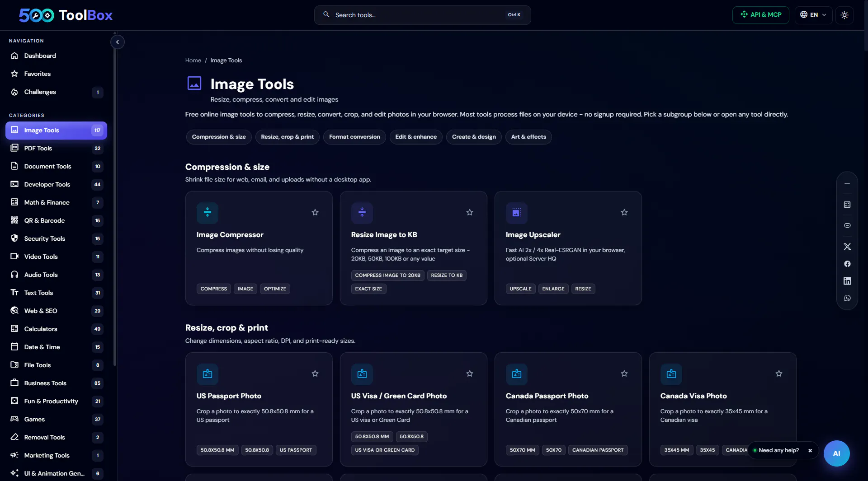Jump to Compression & size subgroup chip
The height and width of the screenshot is (481, 868).
tap(219, 137)
